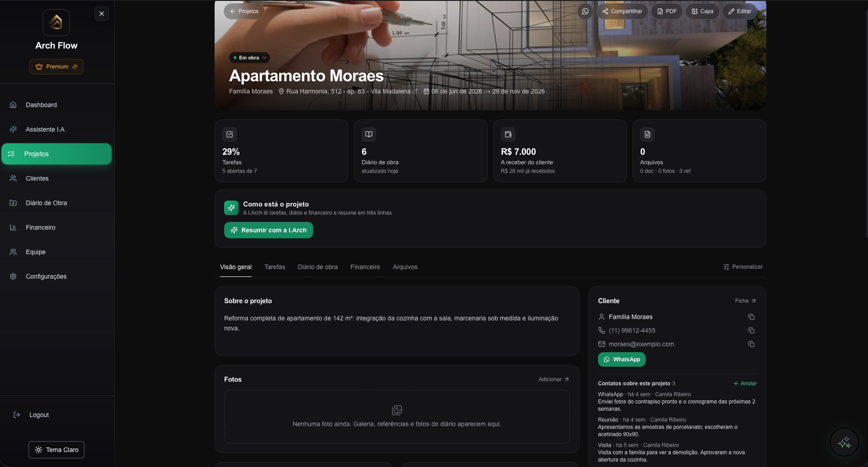Screen dimensions: 868x467
Task: Switch to the Diário de obra tab
Action: click(x=318, y=267)
